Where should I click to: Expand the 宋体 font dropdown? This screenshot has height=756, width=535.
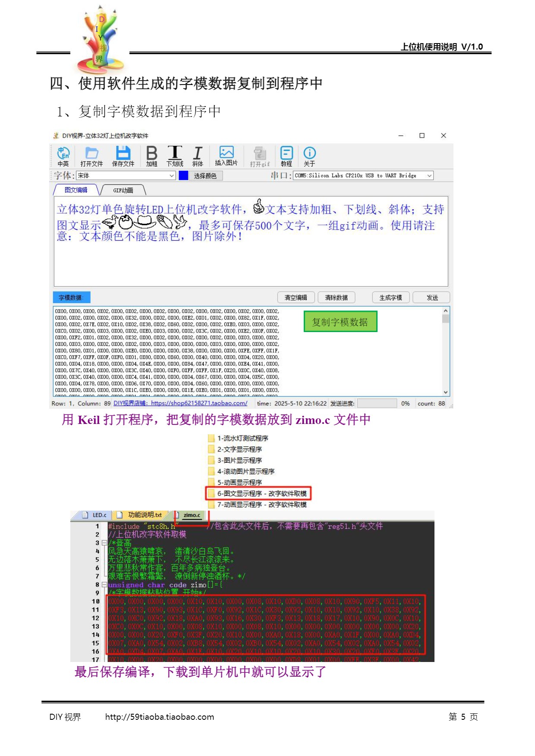[x=172, y=176]
